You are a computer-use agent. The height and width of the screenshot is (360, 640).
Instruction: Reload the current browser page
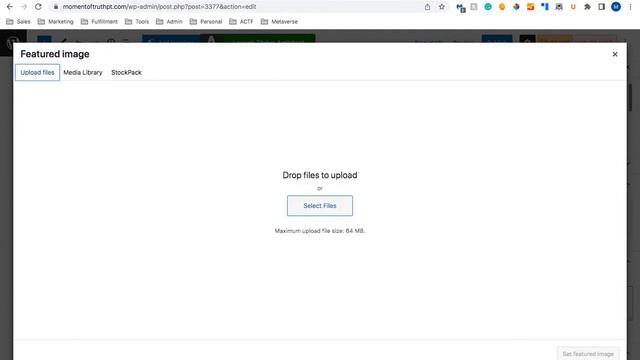(x=38, y=7)
